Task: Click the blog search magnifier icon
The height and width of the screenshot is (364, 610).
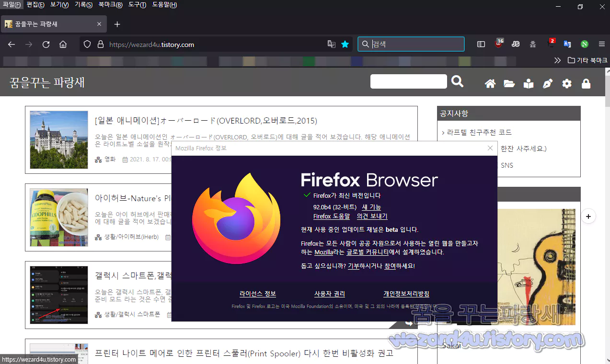Action: click(457, 81)
